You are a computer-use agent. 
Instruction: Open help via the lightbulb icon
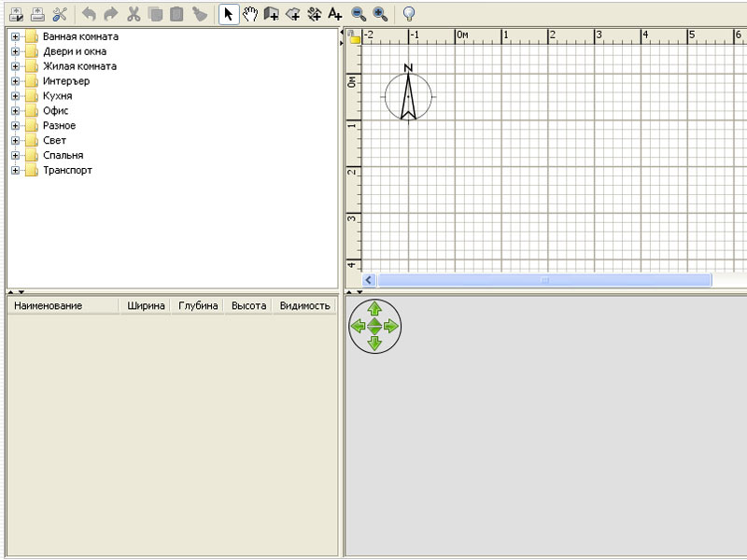point(409,14)
